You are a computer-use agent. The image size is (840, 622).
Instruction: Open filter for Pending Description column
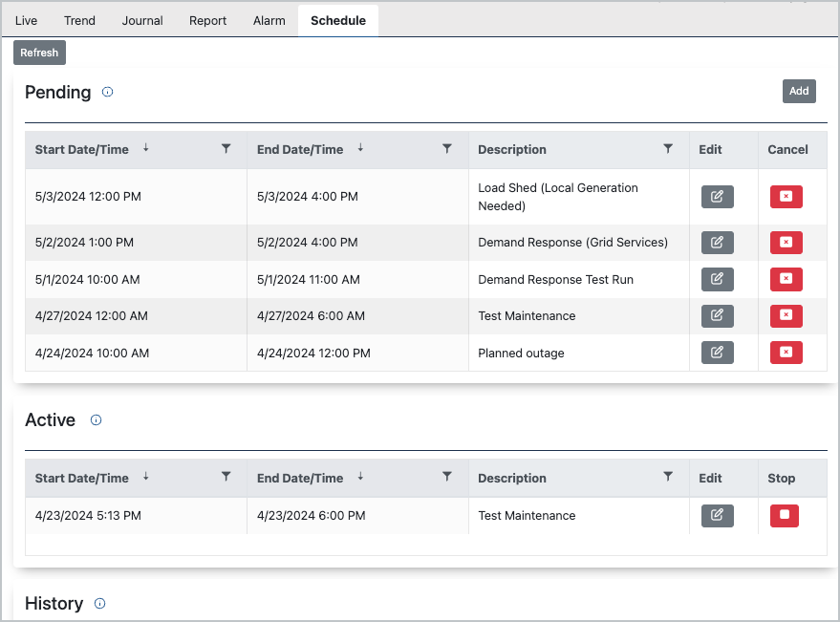click(x=667, y=149)
